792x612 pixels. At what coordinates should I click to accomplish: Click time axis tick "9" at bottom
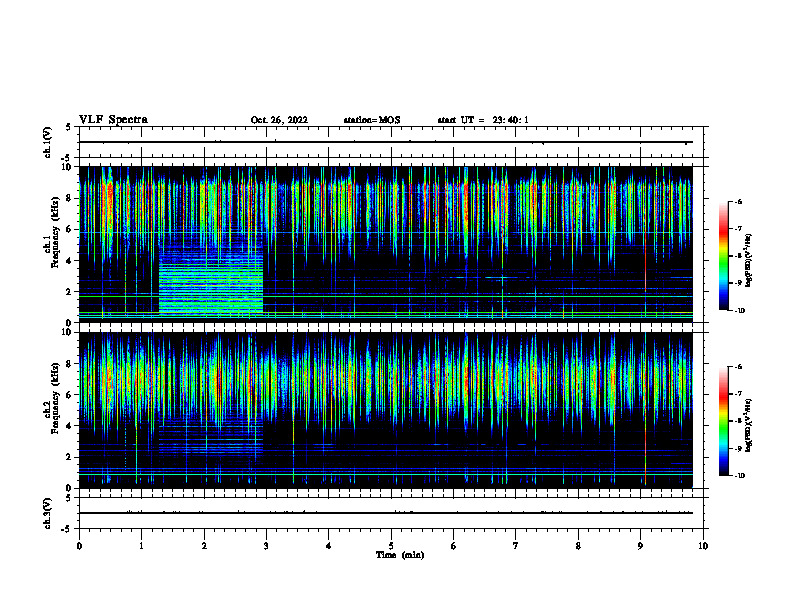640,546
